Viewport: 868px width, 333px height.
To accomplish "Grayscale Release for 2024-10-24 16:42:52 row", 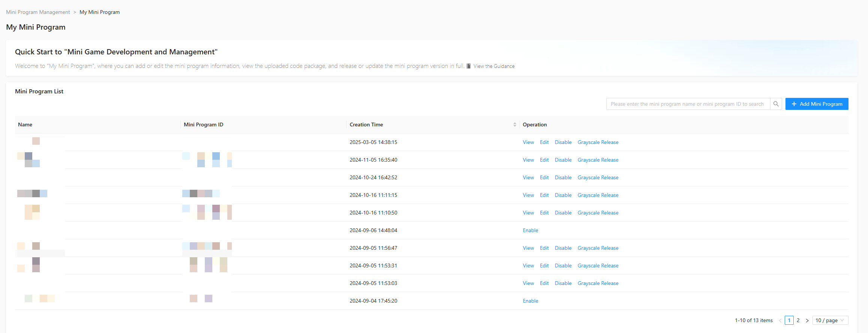I will [x=598, y=177].
